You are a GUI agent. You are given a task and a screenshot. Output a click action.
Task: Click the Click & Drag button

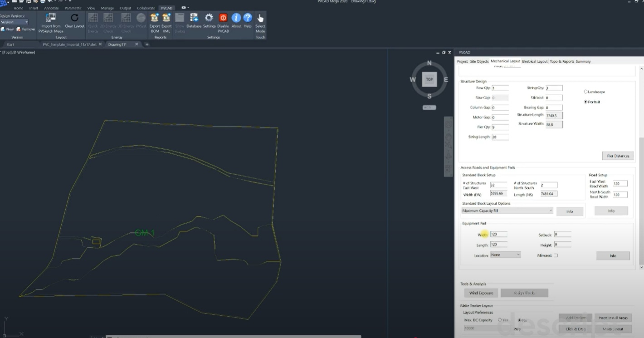click(576, 329)
